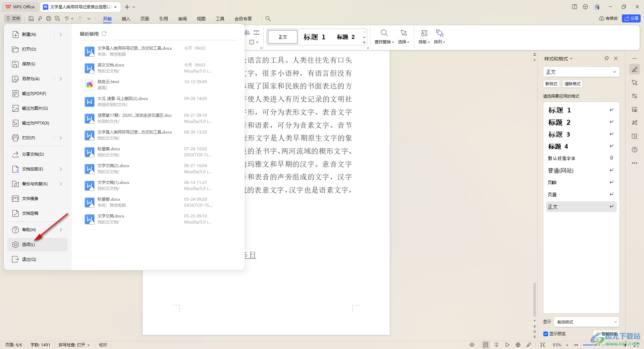The height and width of the screenshot is (349, 644).
Task: Expand the 文档加密(E) submenu arrow
Action: coord(61,169)
